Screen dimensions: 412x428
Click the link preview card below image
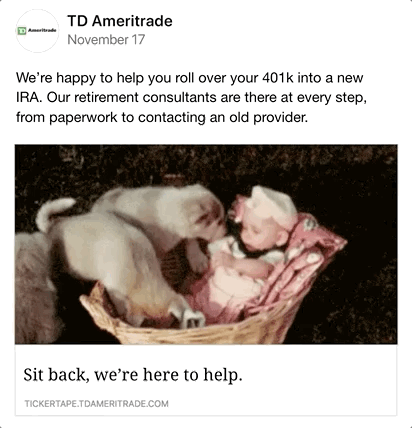206,380
